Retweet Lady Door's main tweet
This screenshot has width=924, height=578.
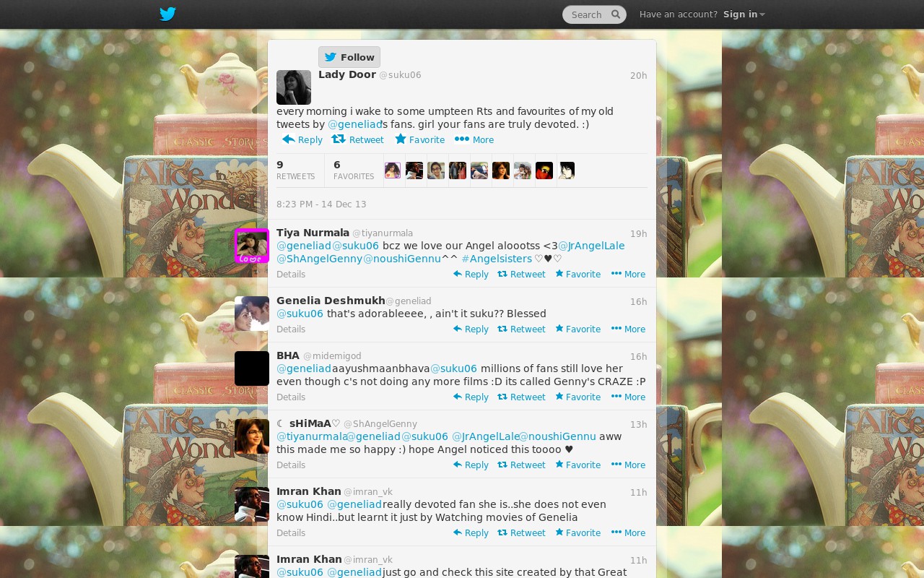[x=358, y=139]
